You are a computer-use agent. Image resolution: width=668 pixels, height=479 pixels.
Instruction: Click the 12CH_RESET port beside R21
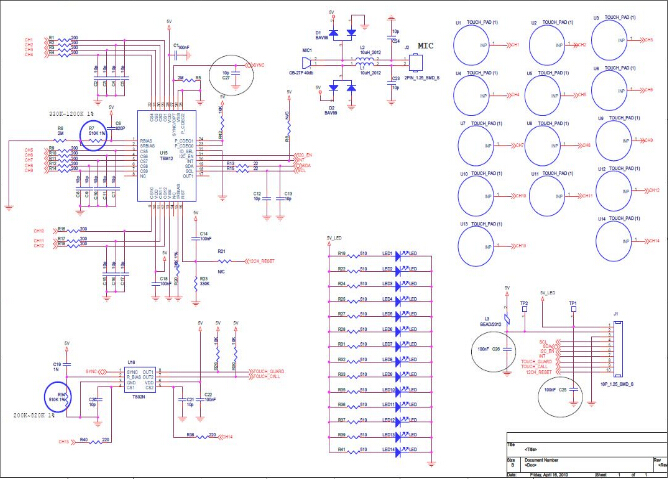click(259, 261)
